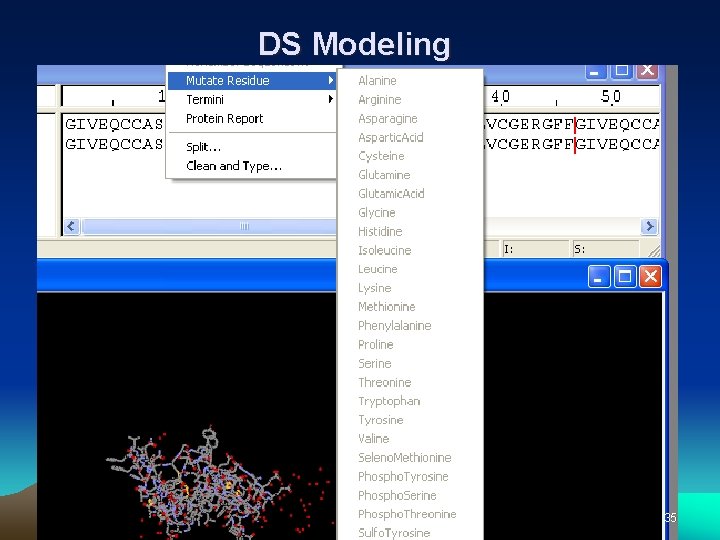Image resolution: width=720 pixels, height=540 pixels.
Task: Select Valine in residue list
Action: [373, 439]
